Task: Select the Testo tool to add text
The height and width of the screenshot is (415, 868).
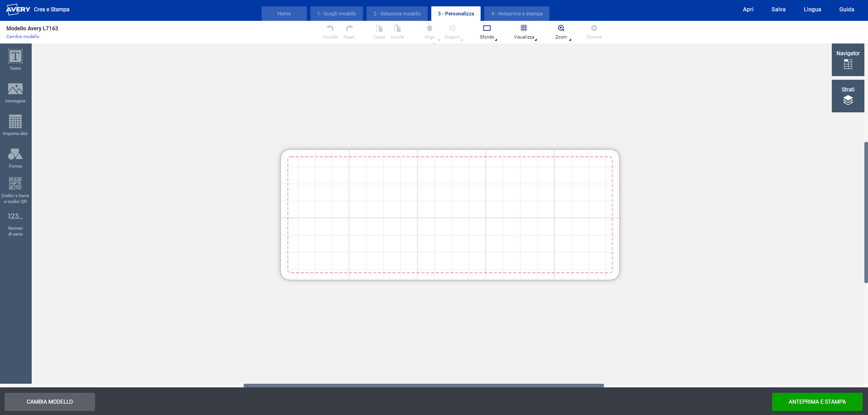Action: tap(15, 60)
